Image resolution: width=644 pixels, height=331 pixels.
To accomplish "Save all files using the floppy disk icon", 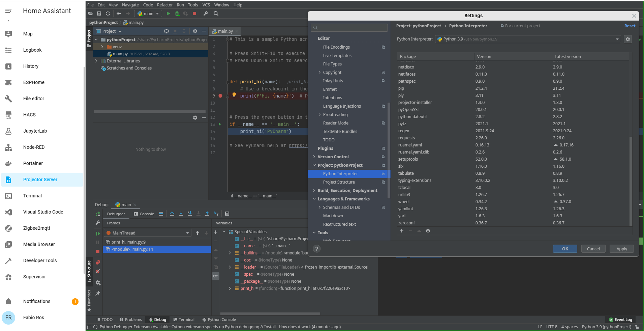I will 99,13.
